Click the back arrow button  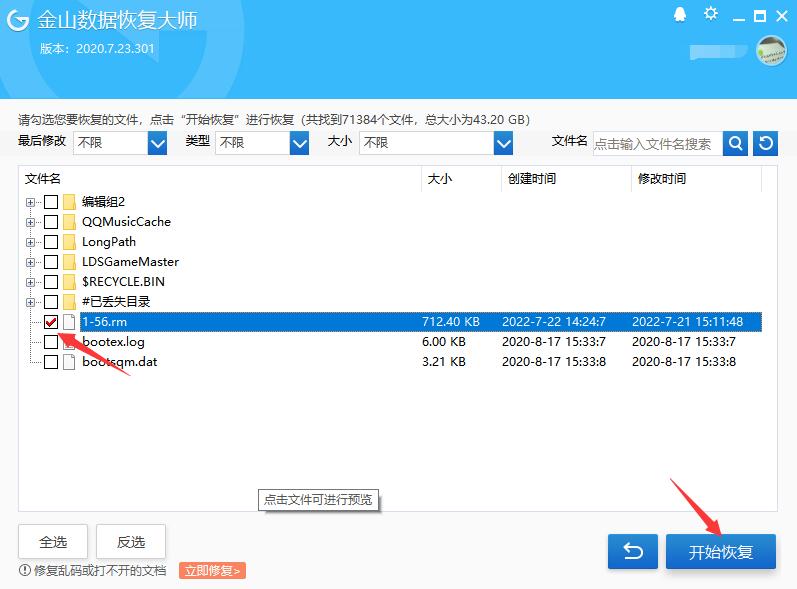coord(633,551)
